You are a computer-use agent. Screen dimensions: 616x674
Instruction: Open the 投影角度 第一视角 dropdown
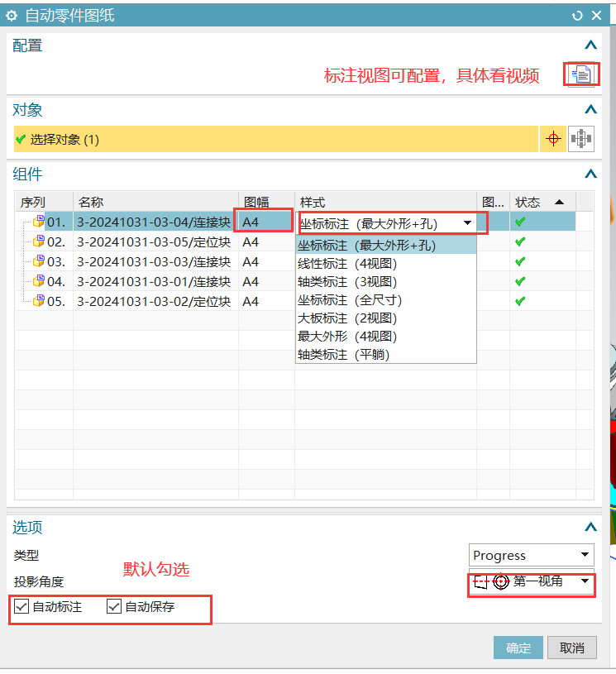[x=532, y=581]
